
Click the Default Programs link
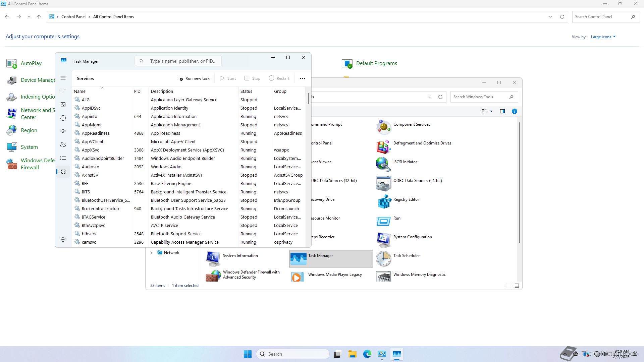[x=376, y=63]
